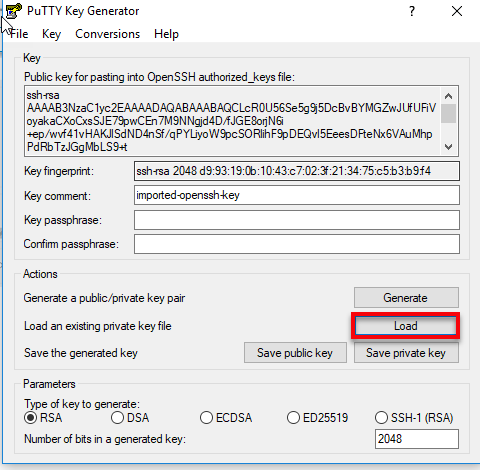Image resolution: width=480 pixels, height=470 pixels.
Task: Click the Load button
Action: pyautogui.click(x=405, y=326)
